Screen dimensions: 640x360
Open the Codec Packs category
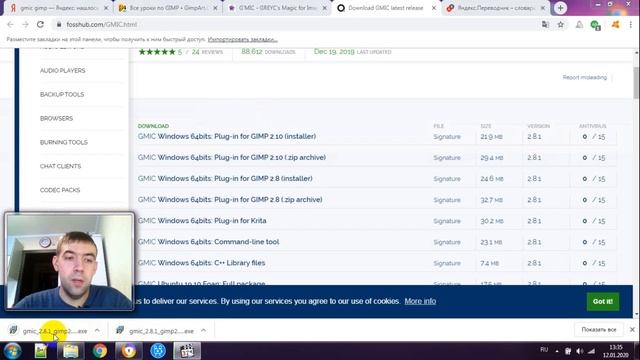[60, 190]
